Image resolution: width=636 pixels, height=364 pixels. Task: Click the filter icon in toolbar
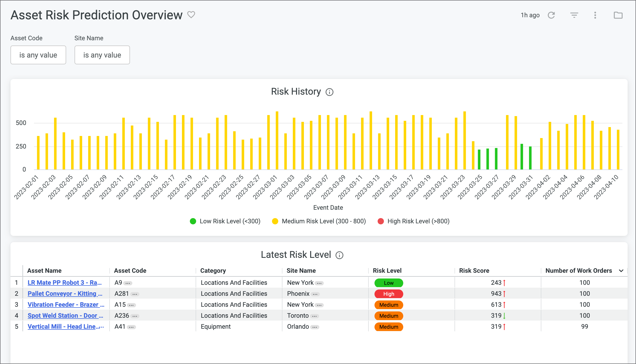point(574,15)
